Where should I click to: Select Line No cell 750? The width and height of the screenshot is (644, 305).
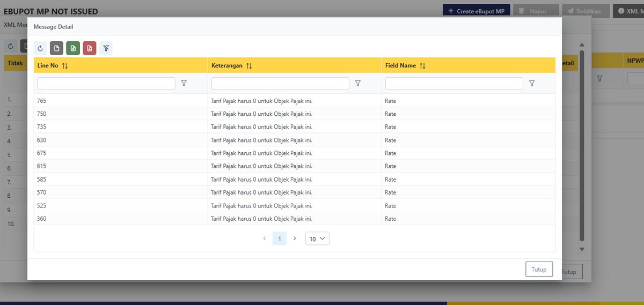point(121,114)
